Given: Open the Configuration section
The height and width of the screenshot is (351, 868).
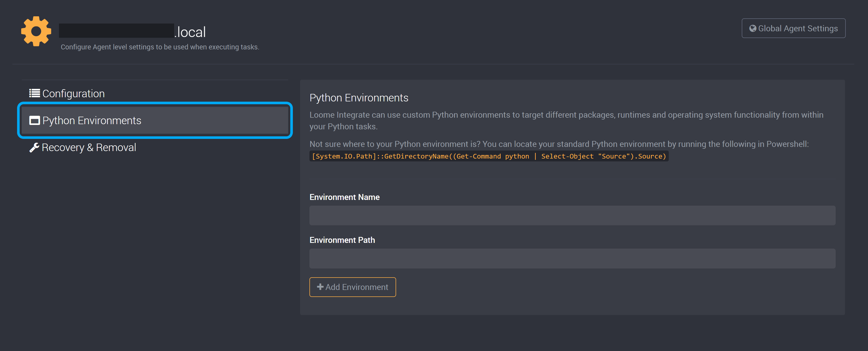Looking at the screenshot, I should point(155,93).
